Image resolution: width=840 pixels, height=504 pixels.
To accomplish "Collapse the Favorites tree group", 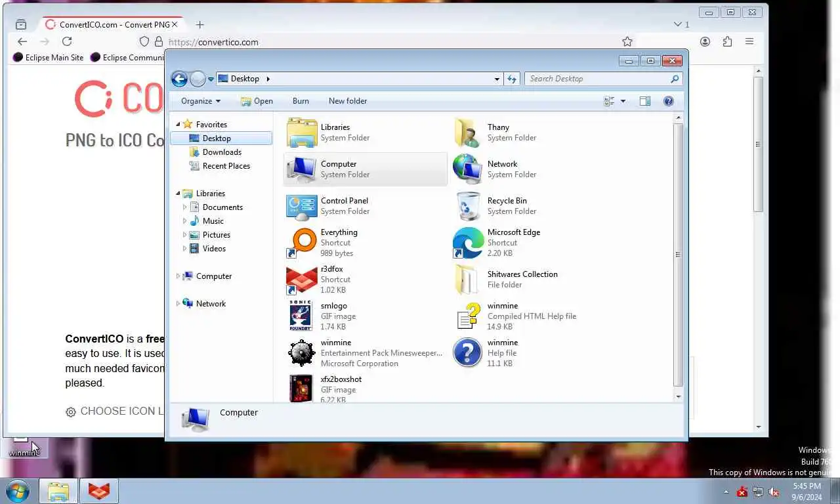I will pyautogui.click(x=178, y=124).
